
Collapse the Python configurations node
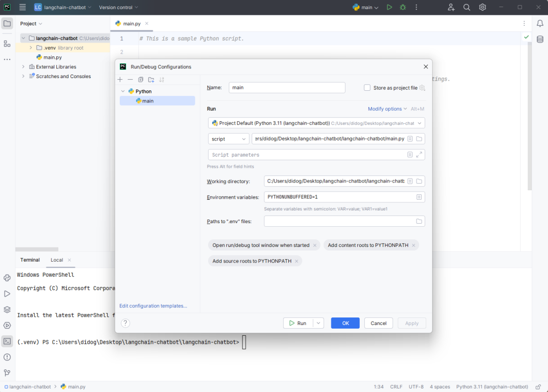(123, 91)
